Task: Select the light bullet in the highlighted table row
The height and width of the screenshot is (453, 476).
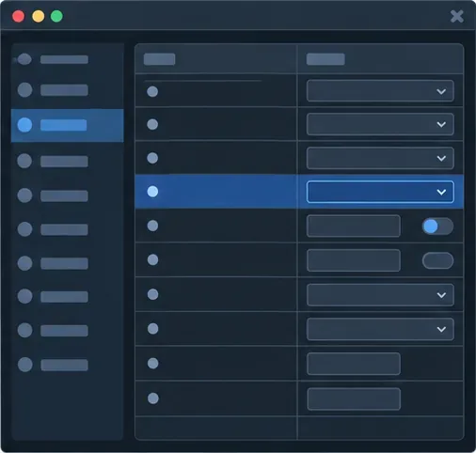Action: pyautogui.click(x=152, y=192)
